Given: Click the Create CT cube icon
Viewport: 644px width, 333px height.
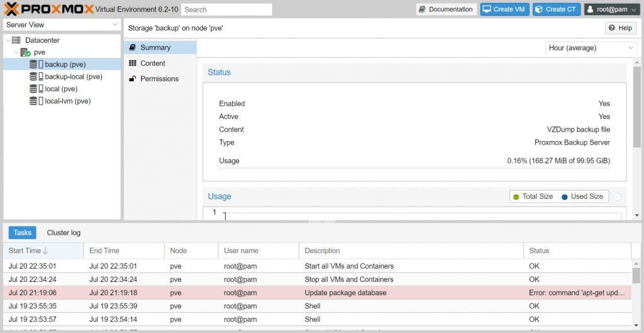Looking at the screenshot, I should coord(539,9).
